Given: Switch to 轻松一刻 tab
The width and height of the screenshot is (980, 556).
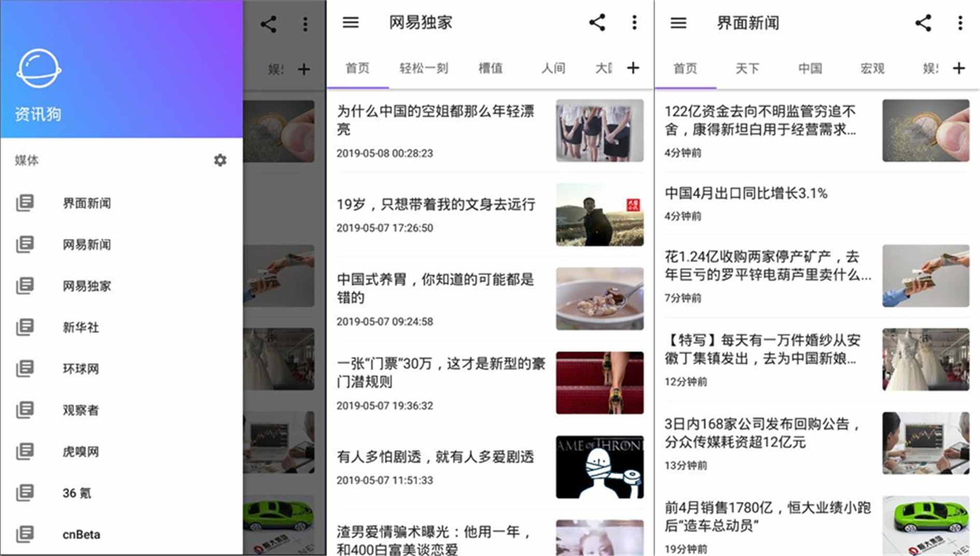Looking at the screenshot, I should tap(424, 68).
